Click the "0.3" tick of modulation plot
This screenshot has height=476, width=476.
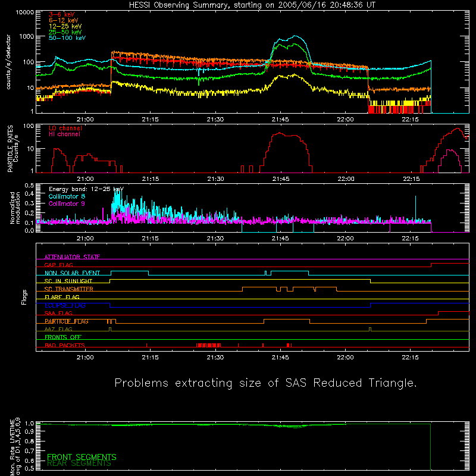point(29,203)
